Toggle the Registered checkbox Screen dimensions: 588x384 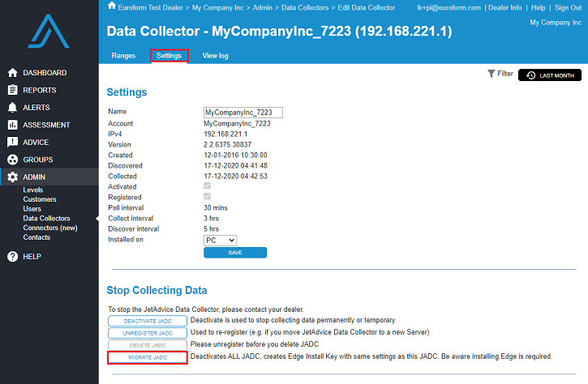pyautogui.click(x=208, y=197)
